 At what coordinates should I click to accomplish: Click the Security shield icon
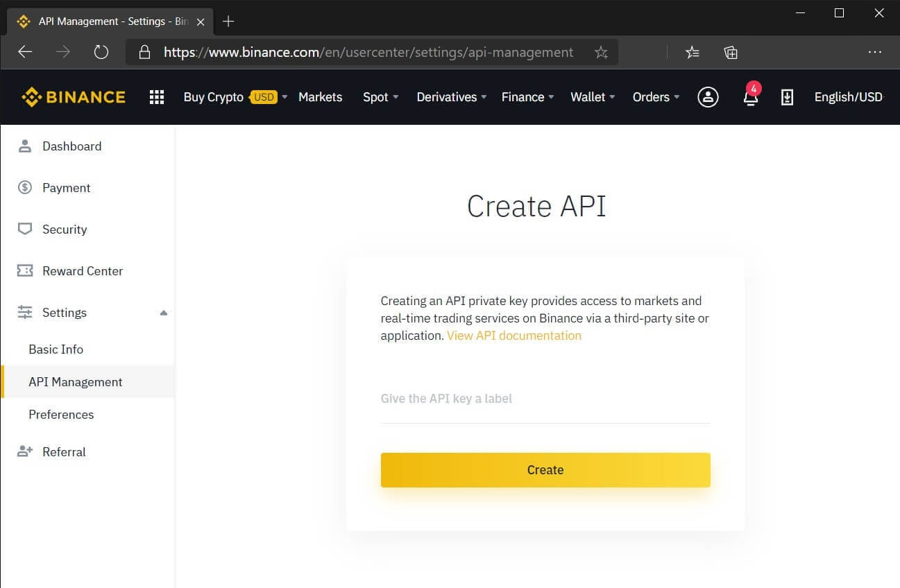click(24, 229)
